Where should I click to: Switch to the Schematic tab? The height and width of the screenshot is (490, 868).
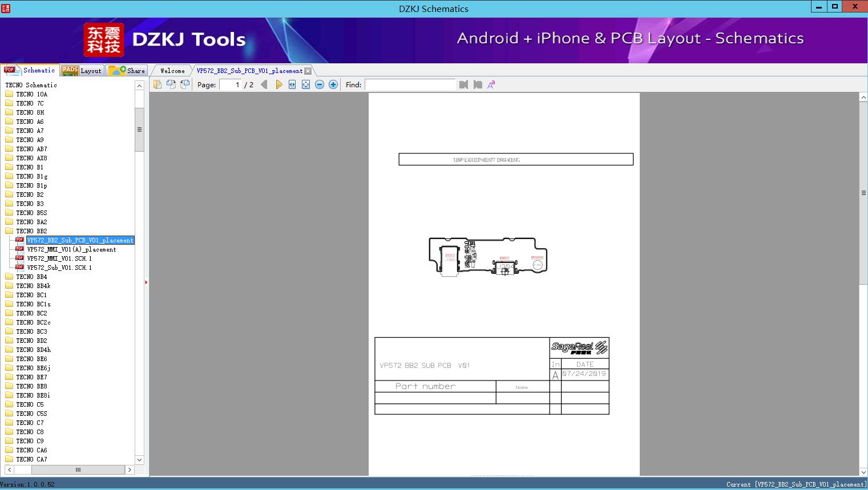tap(30, 70)
